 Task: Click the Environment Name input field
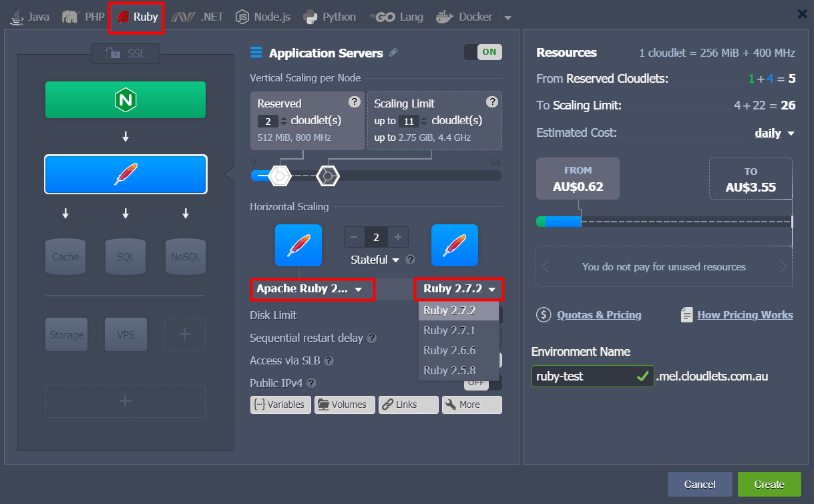(x=592, y=376)
